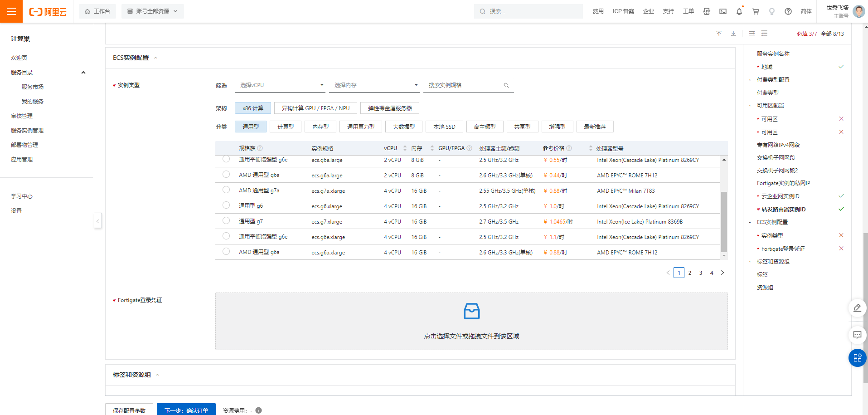Viewport: 868px width, 415px height.
Task: Select 弹性裸金属服务器 architecture
Action: [x=390, y=108]
